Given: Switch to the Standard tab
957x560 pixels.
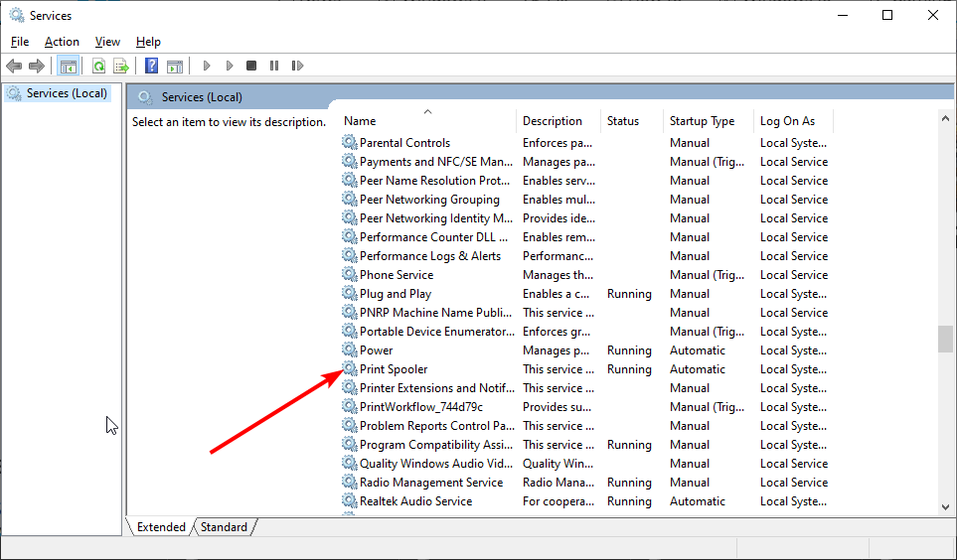Looking at the screenshot, I should (x=224, y=527).
